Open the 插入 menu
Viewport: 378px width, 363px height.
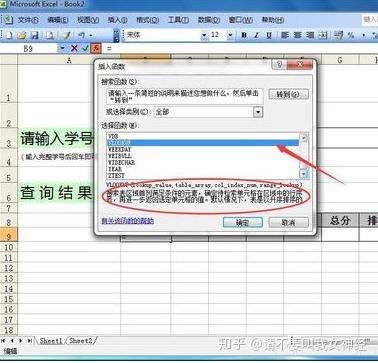pyautogui.click(x=117, y=20)
